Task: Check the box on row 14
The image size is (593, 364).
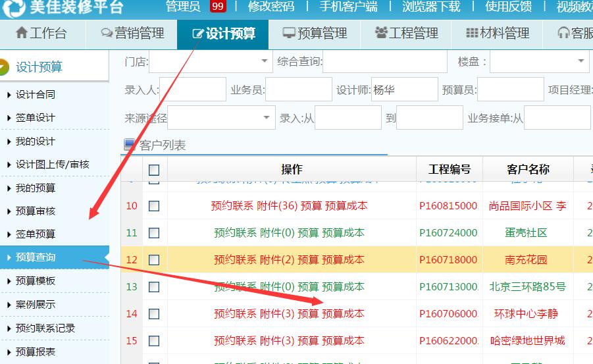Action: click(154, 314)
